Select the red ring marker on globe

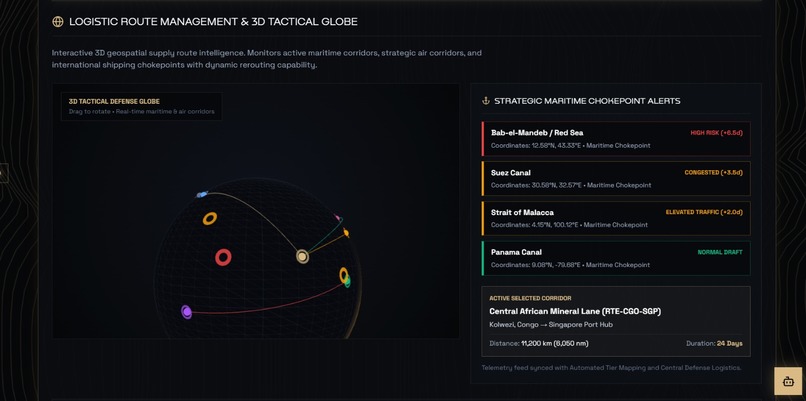pyautogui.click(x=223, y=257)
